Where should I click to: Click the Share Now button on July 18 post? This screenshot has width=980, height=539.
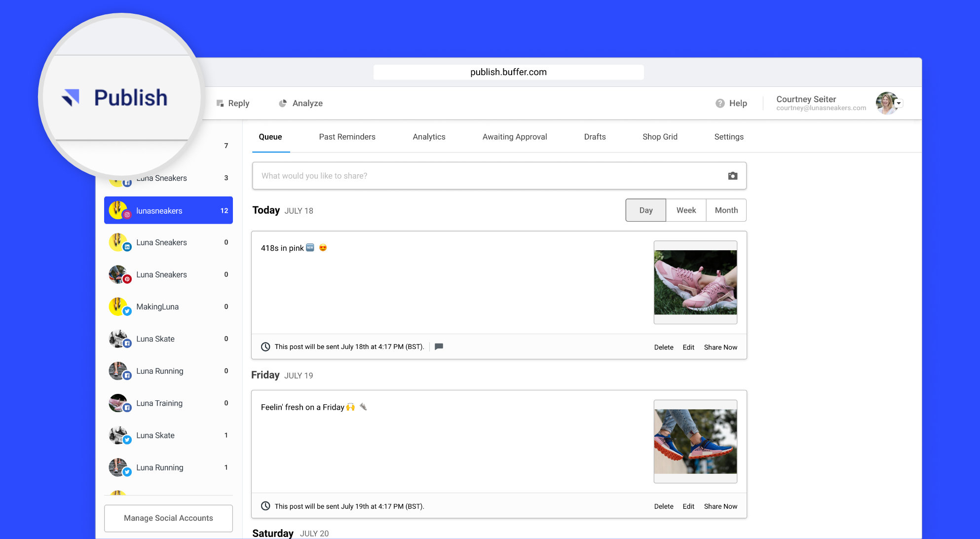[719, 346]
